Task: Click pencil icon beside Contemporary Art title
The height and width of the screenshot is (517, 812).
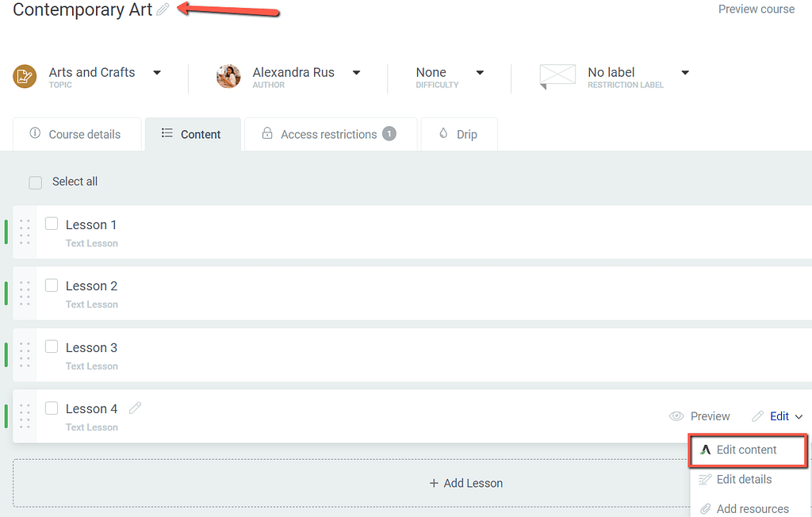Action: tap(163, 10)
